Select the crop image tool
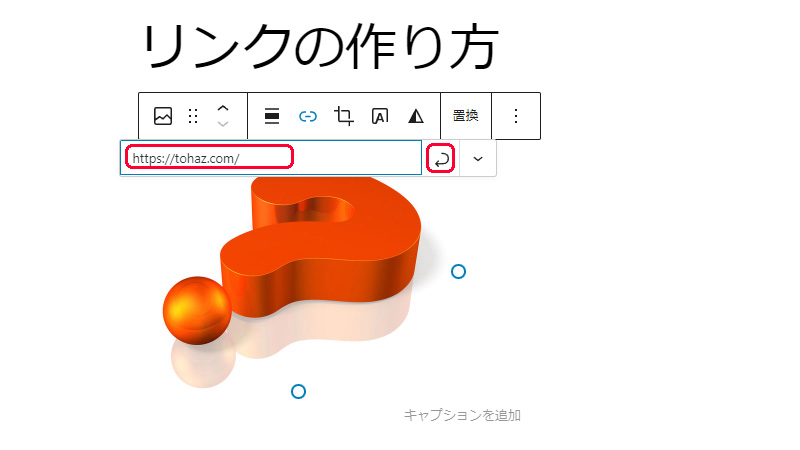This screenshot has width=800, height=450. click(x=344, y=116)
